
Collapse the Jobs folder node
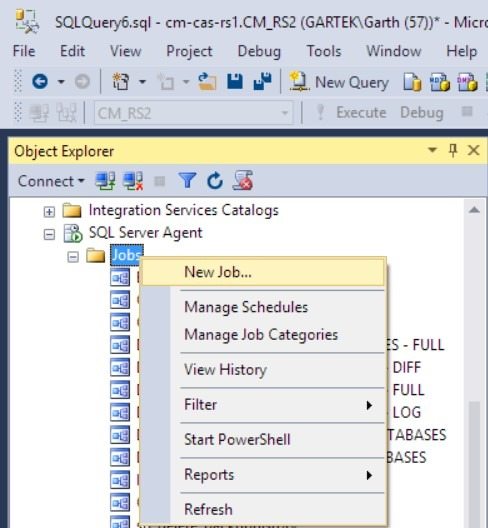tap(73, 257)
